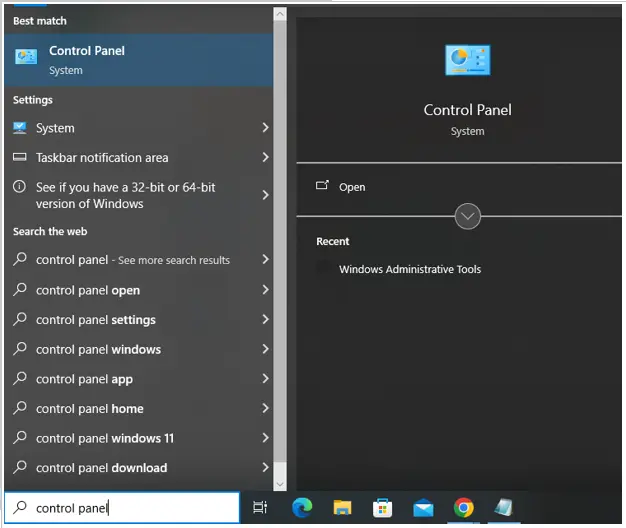Open File Explorer from taskbar
The image size is (626, 528).
point(342,508)
